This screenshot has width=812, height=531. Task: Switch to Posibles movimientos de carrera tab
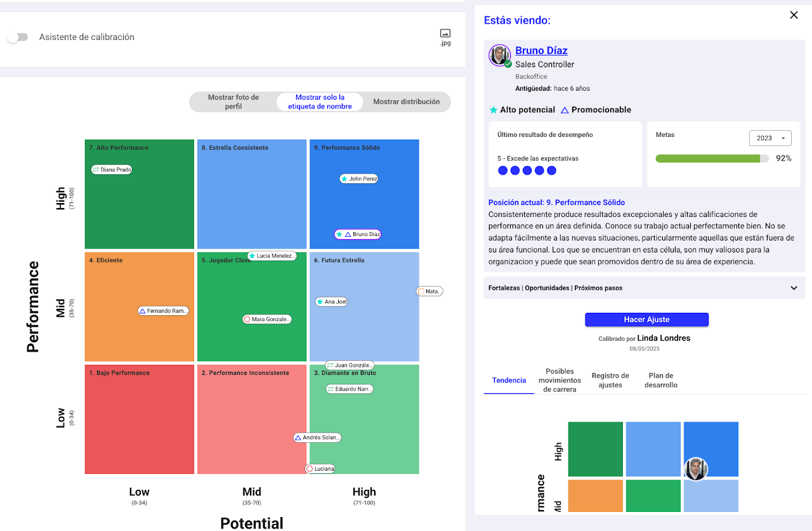[x=560, y=380]
